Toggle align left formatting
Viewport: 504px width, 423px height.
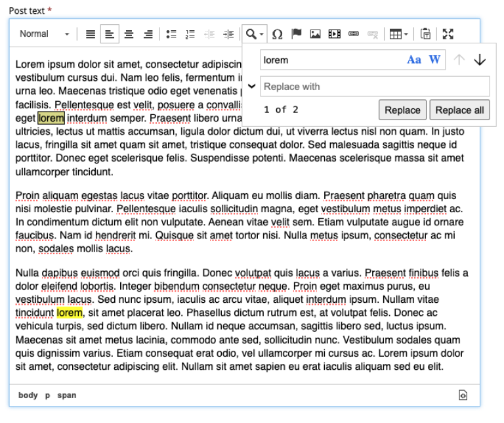110,34
